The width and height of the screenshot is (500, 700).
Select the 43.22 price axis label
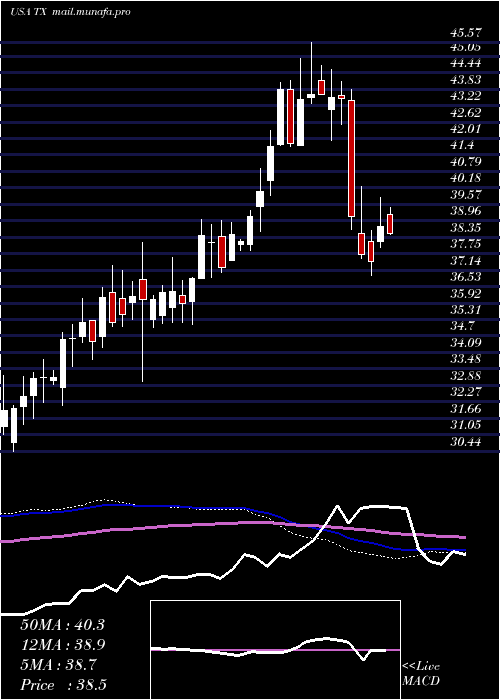[465, 96]
